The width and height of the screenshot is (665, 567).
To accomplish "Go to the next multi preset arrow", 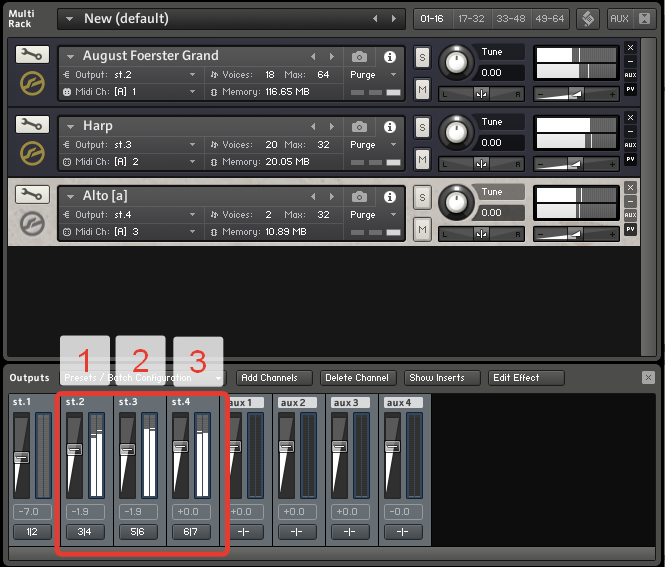I will [394, 19].
